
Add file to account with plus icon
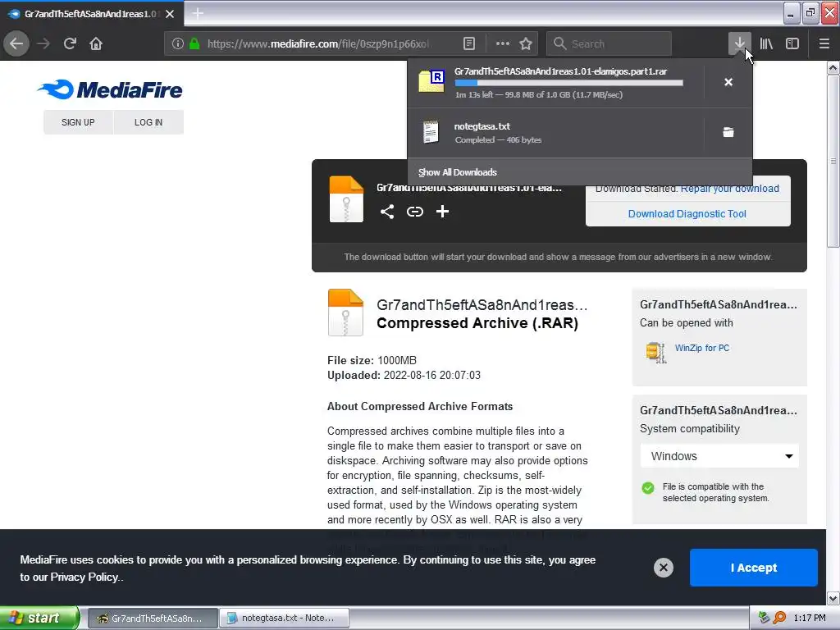442,212
